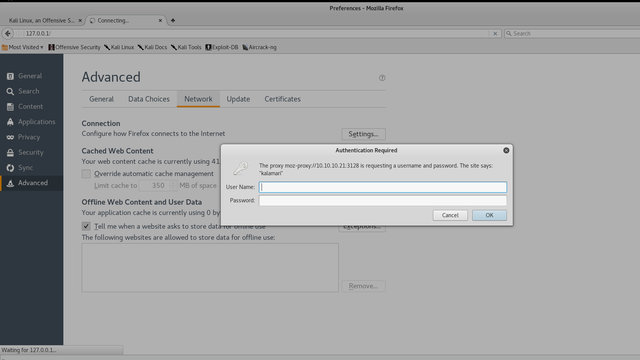This screenshot has height=360, width=640.
Task: Select Applications in preferences sidebar
Action: [x=31, y=122]
